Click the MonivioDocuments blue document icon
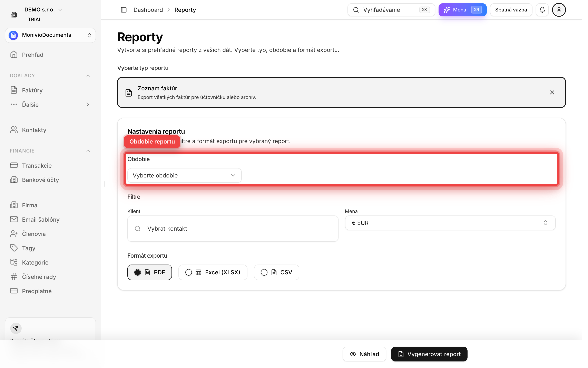The width and height of the screenshot is (588, 368). pyautogui.click(x=13, y=35)
